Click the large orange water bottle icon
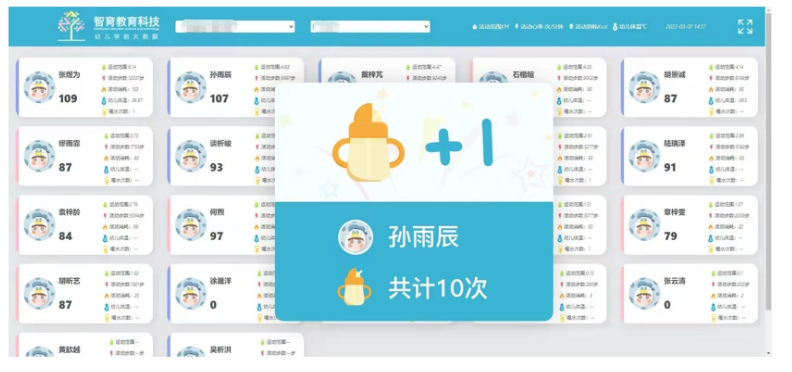The width and height of the screenshot is (792, 372). tap(368, 143)
